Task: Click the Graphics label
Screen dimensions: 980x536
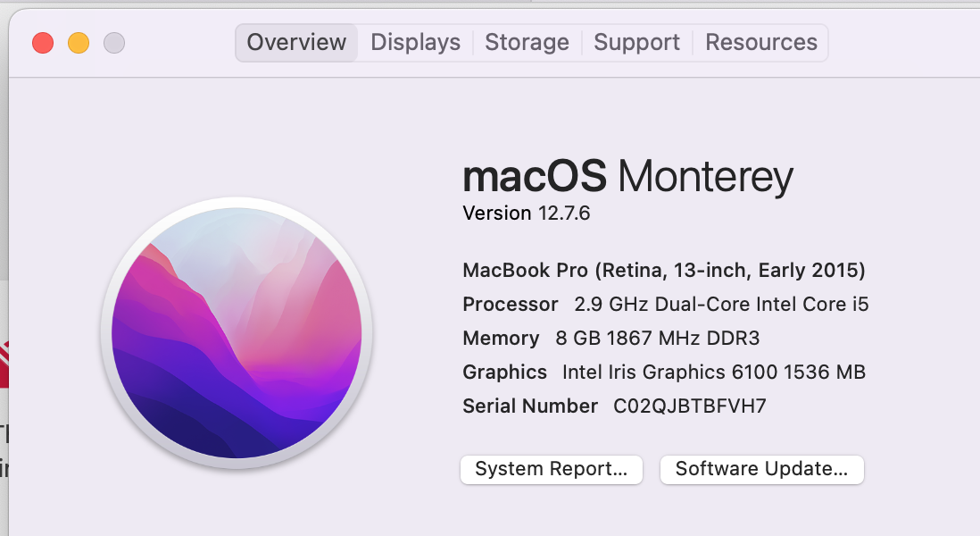Action: click(x=505, y=372)
